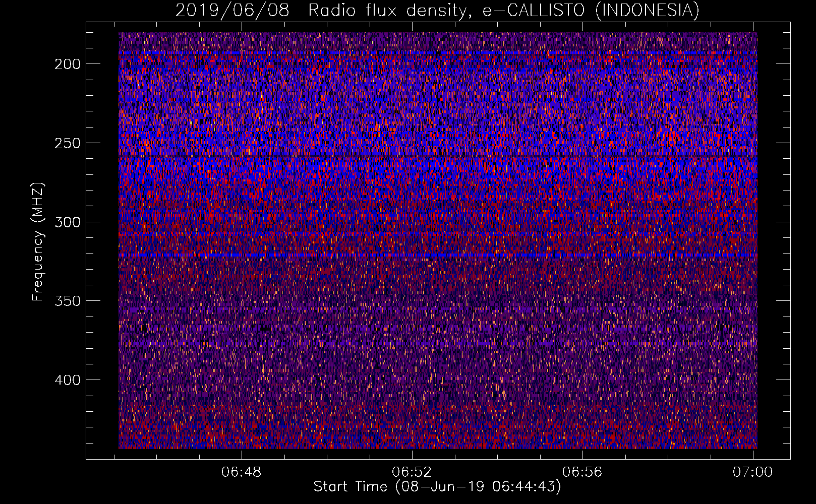
Task: Click the 07:00 time tick label
Action: coord(752,472)
